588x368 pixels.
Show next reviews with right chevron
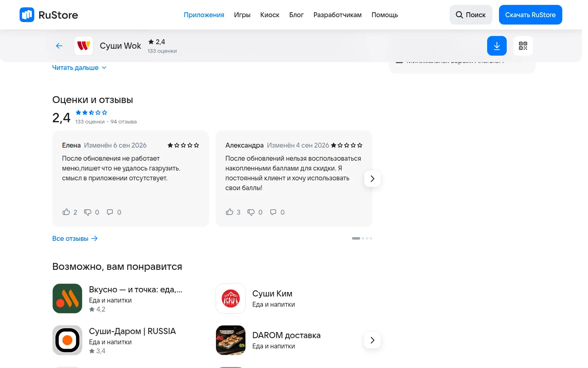point(372,179)
